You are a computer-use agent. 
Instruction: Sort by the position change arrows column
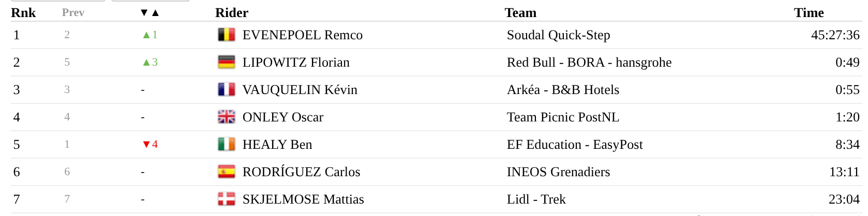tap(149, 12)
